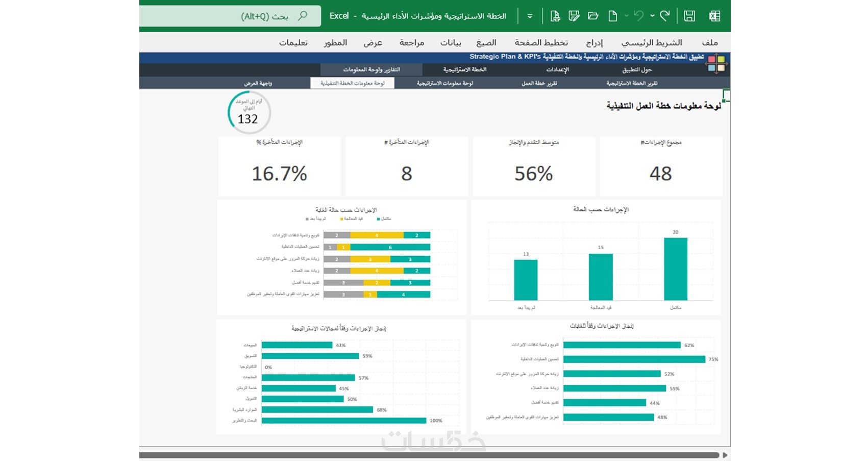Click inside the بحث (Alt+Q) search box
Image resolution: width=868 pixels, height=461 pixels.
click(x=230, y=16)
